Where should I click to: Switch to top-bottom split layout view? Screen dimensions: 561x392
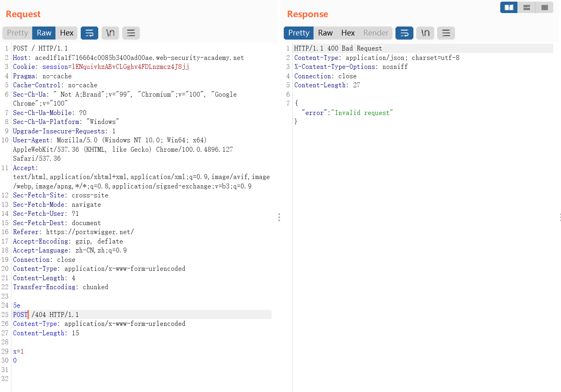[x=527, y=7]
